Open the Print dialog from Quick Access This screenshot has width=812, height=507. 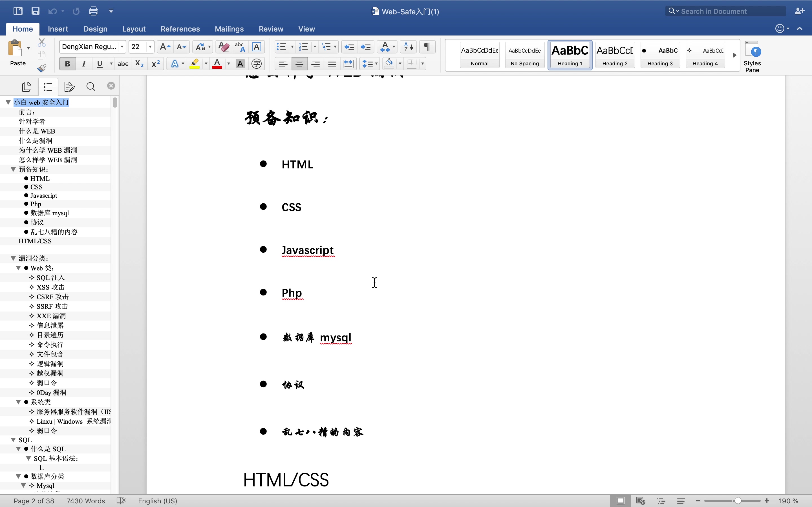(93, 11)
